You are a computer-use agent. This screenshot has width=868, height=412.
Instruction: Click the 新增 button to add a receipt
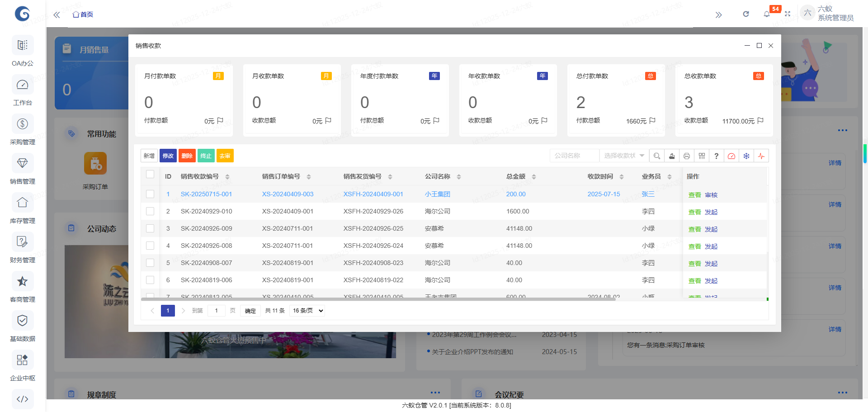coord(149,156)
